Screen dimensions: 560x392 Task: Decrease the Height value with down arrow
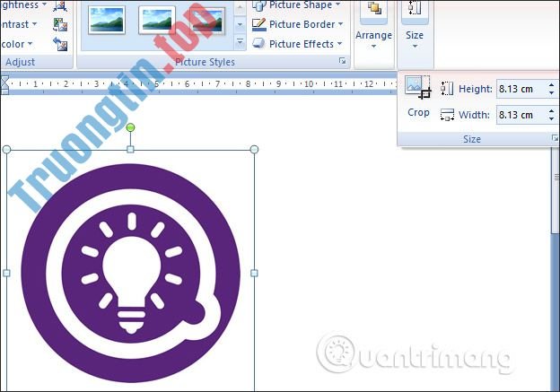point(552,92)
